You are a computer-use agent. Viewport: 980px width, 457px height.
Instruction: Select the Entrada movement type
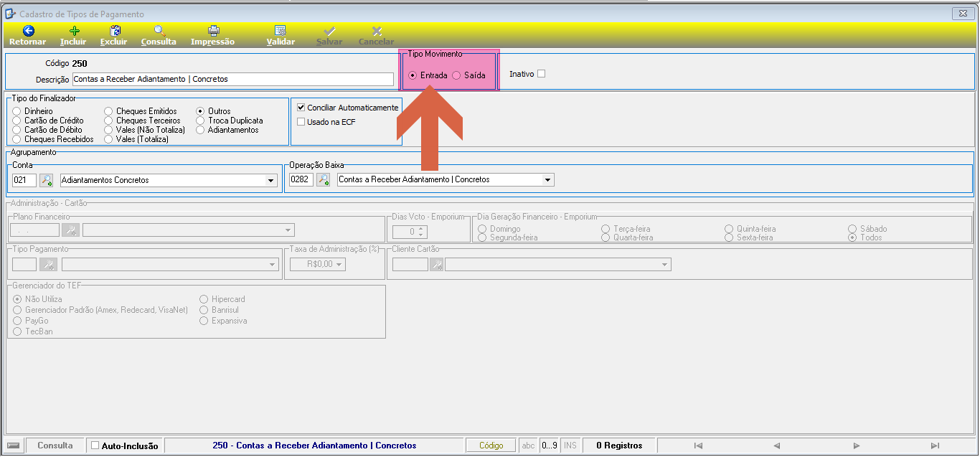(x=413, y=75)
